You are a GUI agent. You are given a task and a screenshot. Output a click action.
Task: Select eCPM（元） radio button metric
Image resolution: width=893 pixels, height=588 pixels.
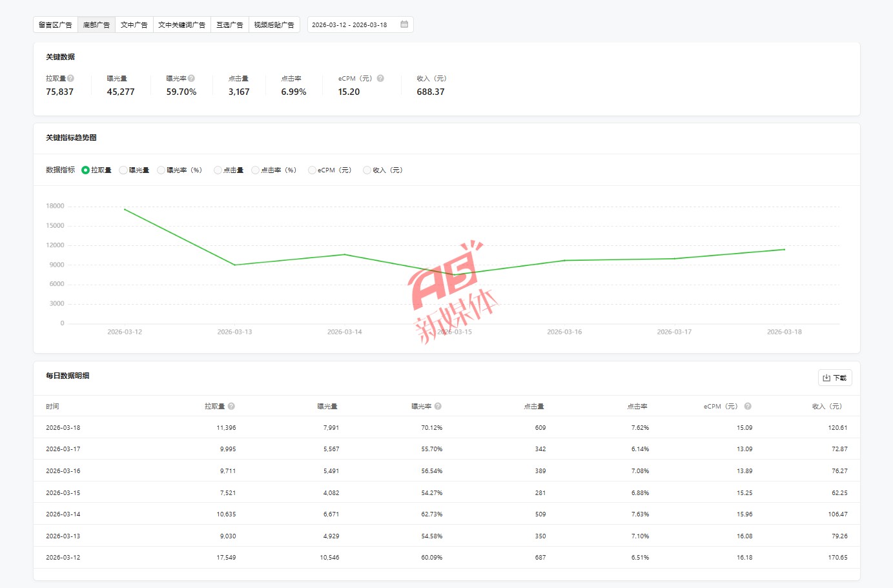click(x=312, y=170)
